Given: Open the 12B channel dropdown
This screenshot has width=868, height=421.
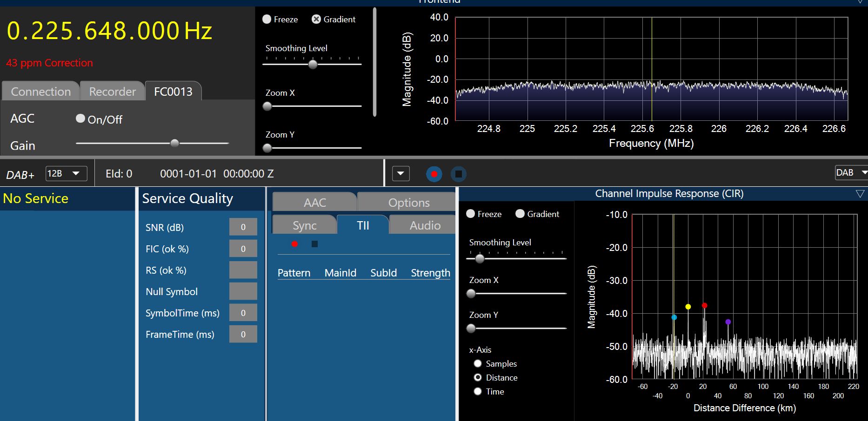Looking at the screenshot, I should pos(67,173).
